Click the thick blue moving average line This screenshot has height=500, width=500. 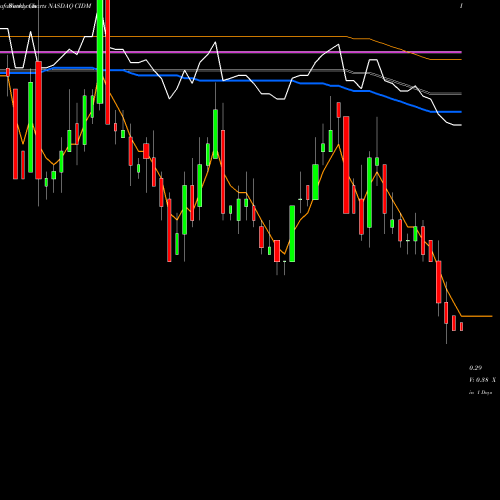(231, 81)
